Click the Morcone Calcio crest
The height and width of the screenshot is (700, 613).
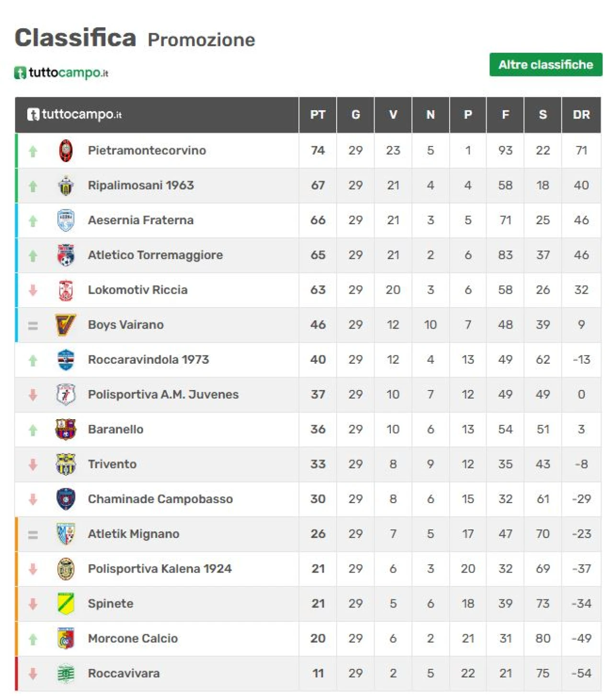66,639
